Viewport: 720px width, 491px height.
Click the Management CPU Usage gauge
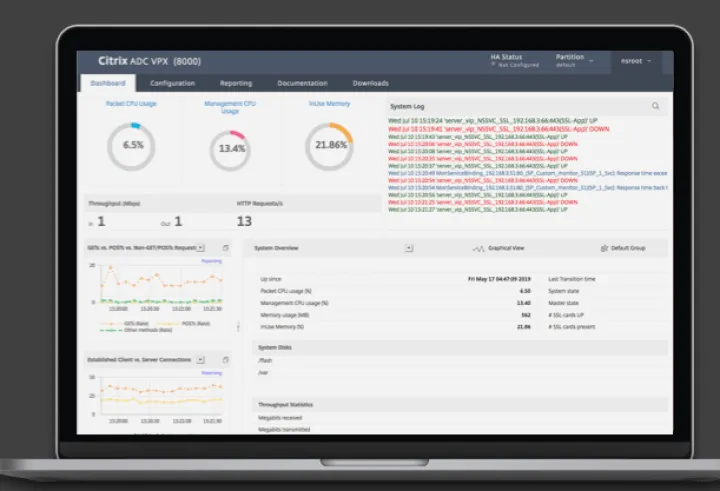(x=230, y=149)
